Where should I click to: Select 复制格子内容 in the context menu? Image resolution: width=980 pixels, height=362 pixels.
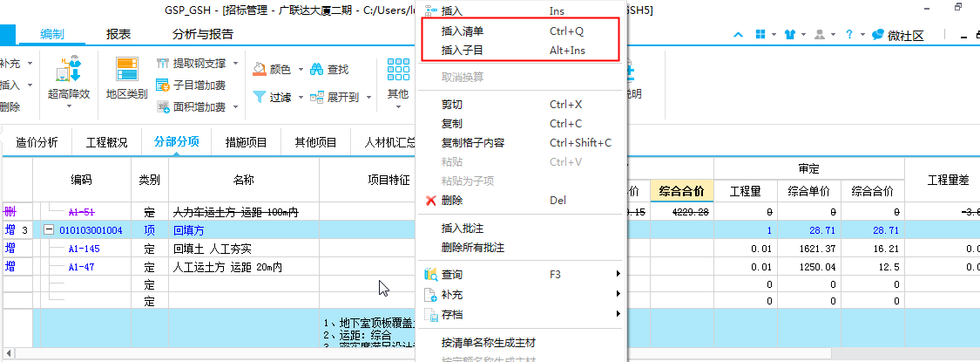click(x=473, y=143)
